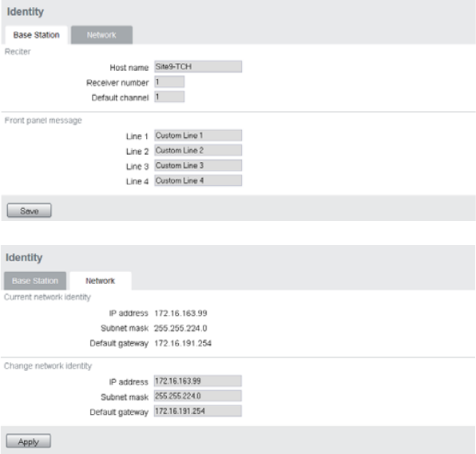Click the Apply button
Viewport: 476px width, 454px height.
29,441
